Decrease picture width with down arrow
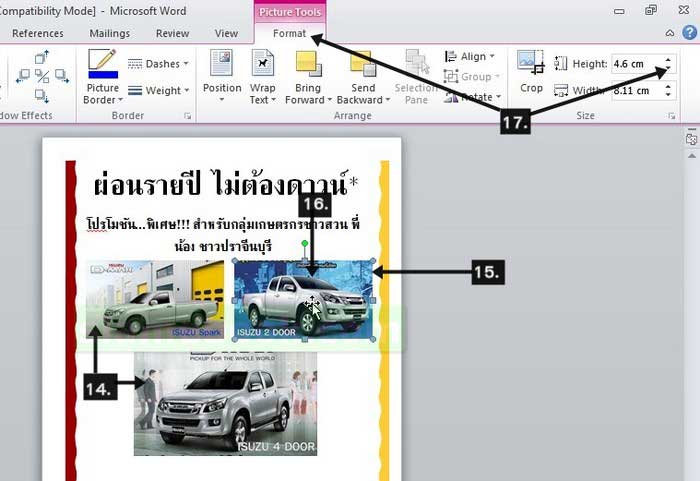The image size is (700, 481). [x=668, y=95]
